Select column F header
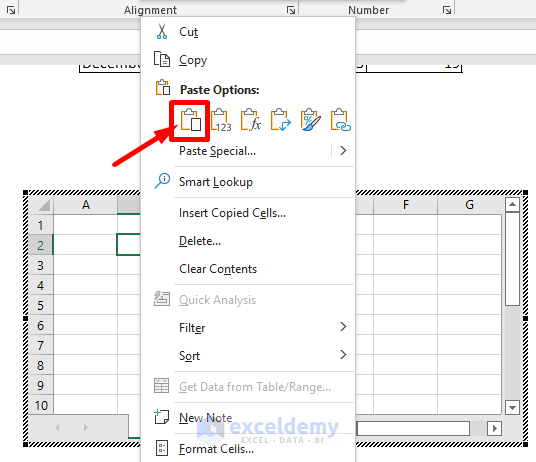This screenshot has width=536, height=462. [x=405, y=205]
